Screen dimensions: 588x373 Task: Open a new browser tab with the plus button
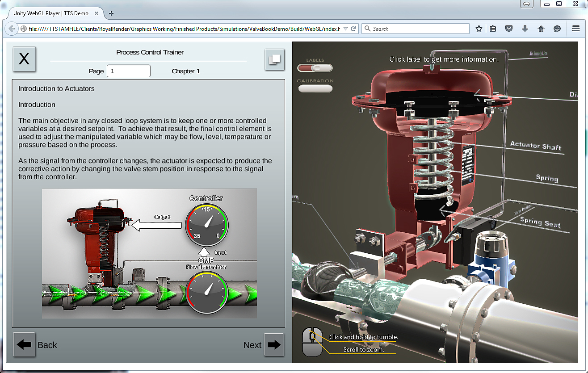pyautogui.click(x=110, y=13)
